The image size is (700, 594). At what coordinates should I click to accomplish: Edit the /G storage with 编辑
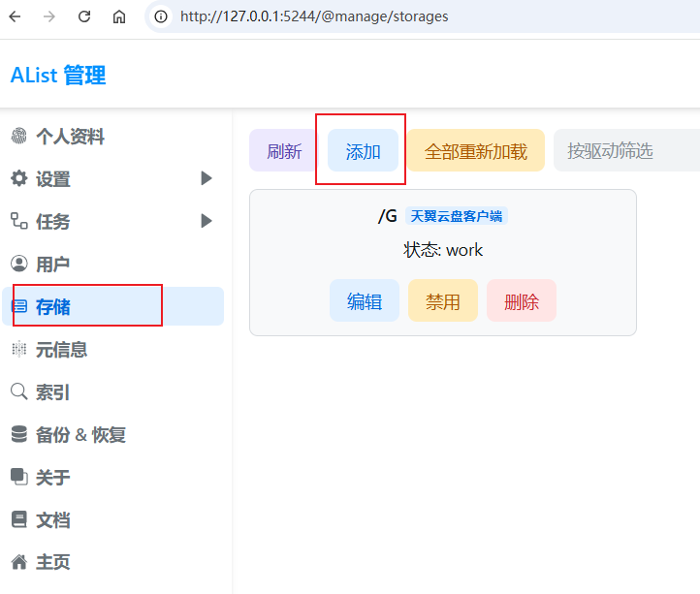365,300
